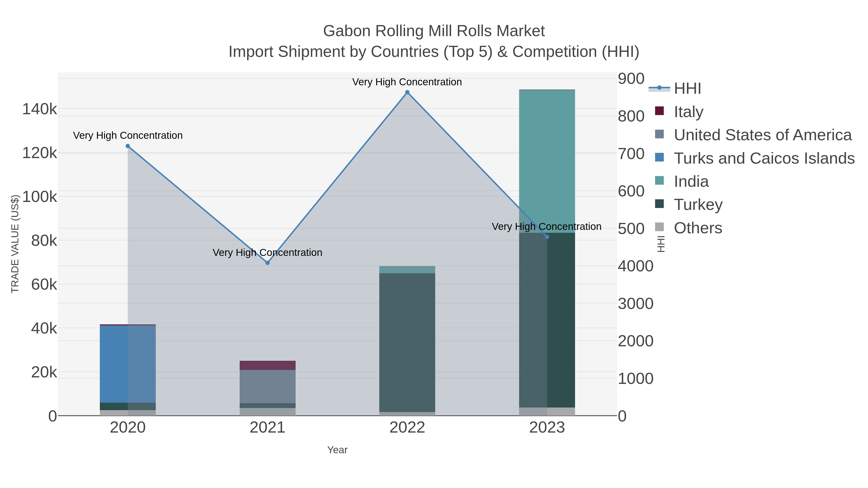
Task: Select the 2022 HHI data point
Action: click(407, 92)
